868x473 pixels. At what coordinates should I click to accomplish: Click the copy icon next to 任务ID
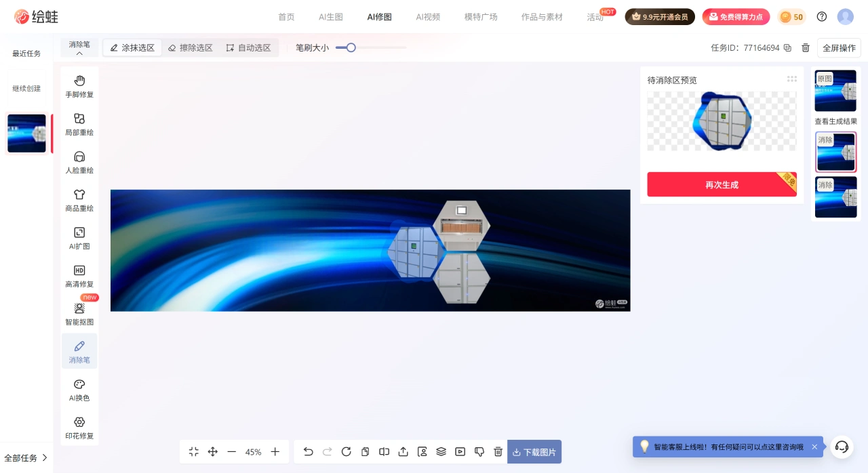coord(787,47)
